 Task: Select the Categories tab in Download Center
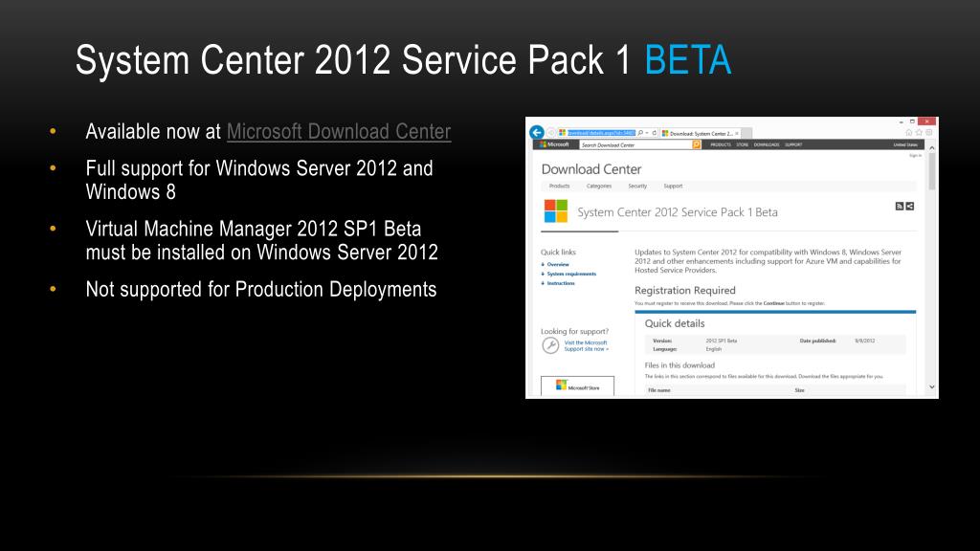599,187
